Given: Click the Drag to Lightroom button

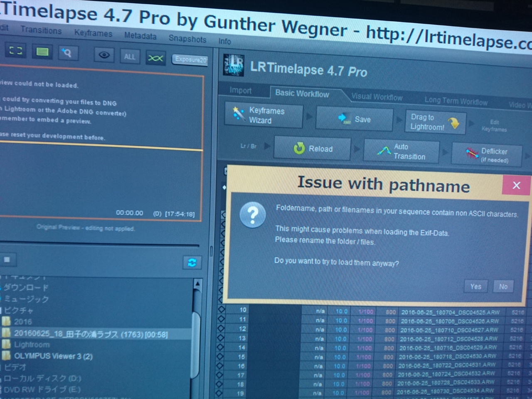Looking at the screenshot, I should (x=436, y=122).
